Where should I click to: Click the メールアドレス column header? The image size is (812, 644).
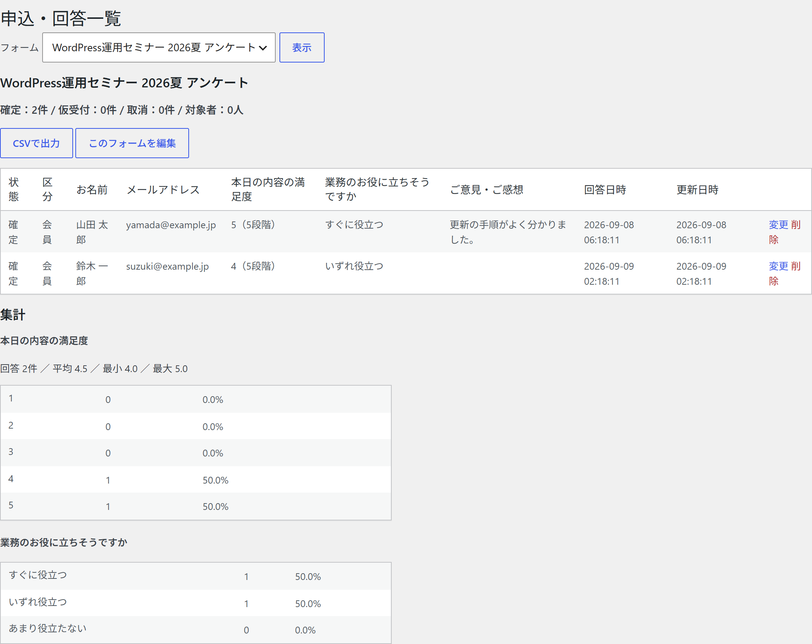point(163,189)
